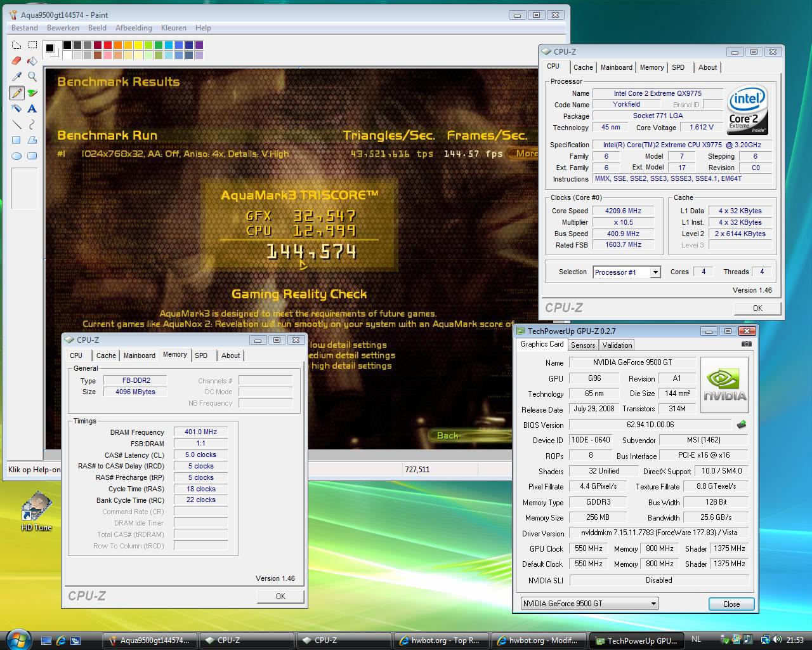Pick the green color from Paint palette

(x=159, y=45)
